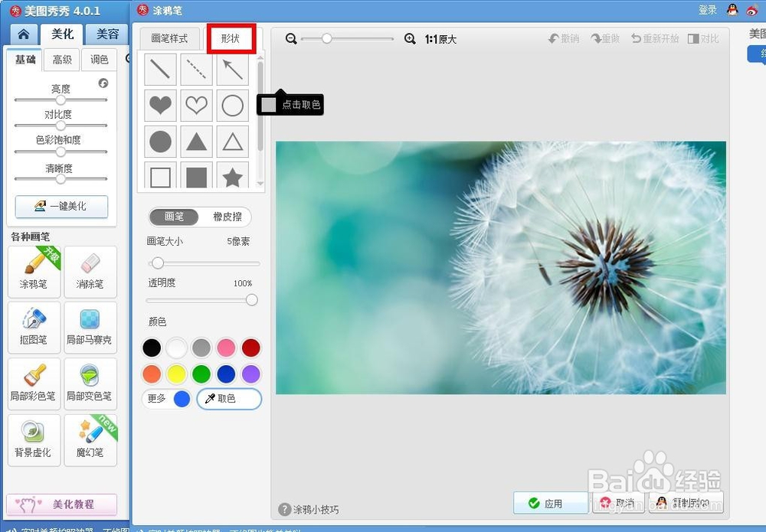Screen dimensions: 766x532
Task: Click the 登录 login link
Action: coord(707,10)
